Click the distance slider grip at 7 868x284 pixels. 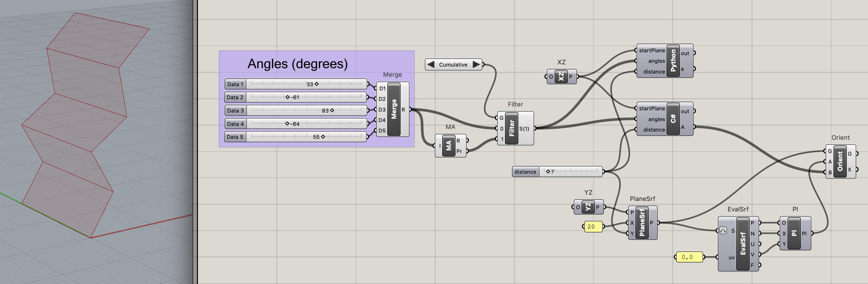pyautogui.click(x=548, y=171)
